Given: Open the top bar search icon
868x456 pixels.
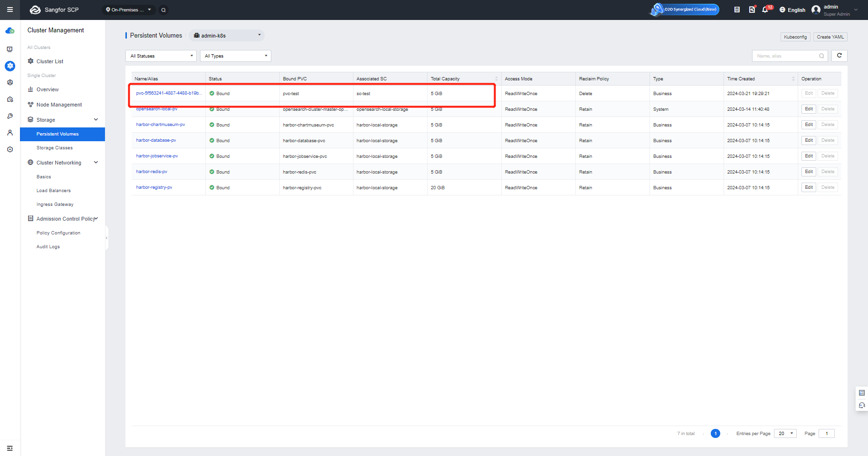Looking at the screenshot, I should tap(163, 10).
